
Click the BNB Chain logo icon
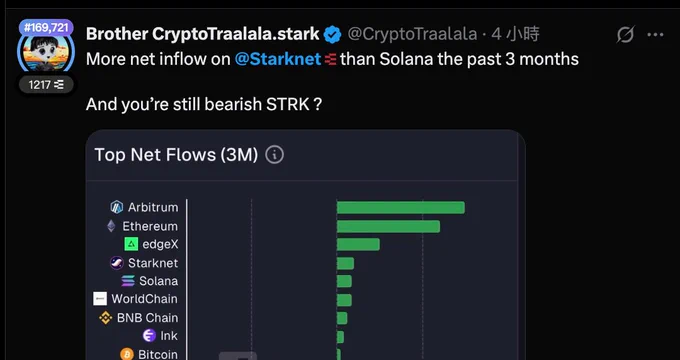click(x=105, y=317)
